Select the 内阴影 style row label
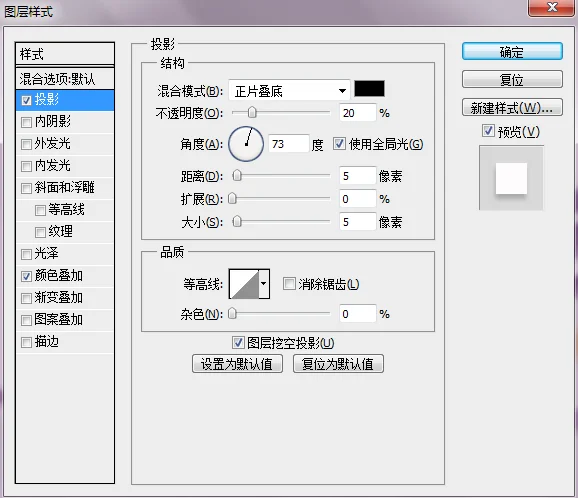578x498 pixels. (53, 121)
